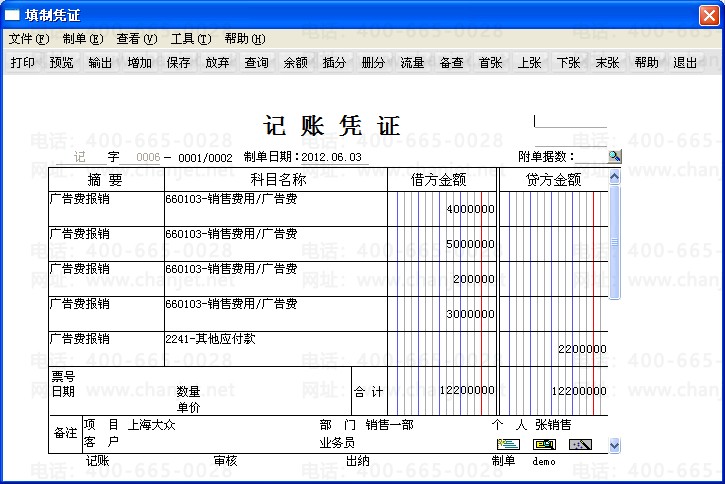Click 放弃 to discard changes
This screenshot has width=725, height=484.
(217, 62)
